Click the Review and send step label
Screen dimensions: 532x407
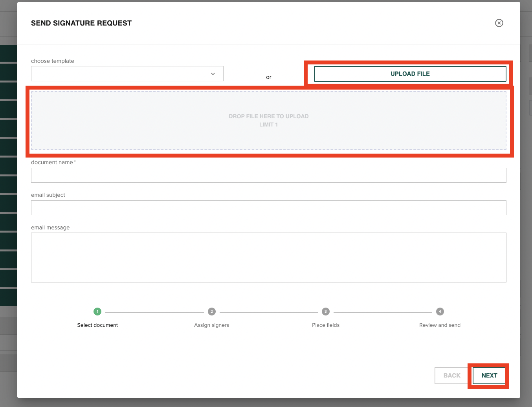point(440,325)
